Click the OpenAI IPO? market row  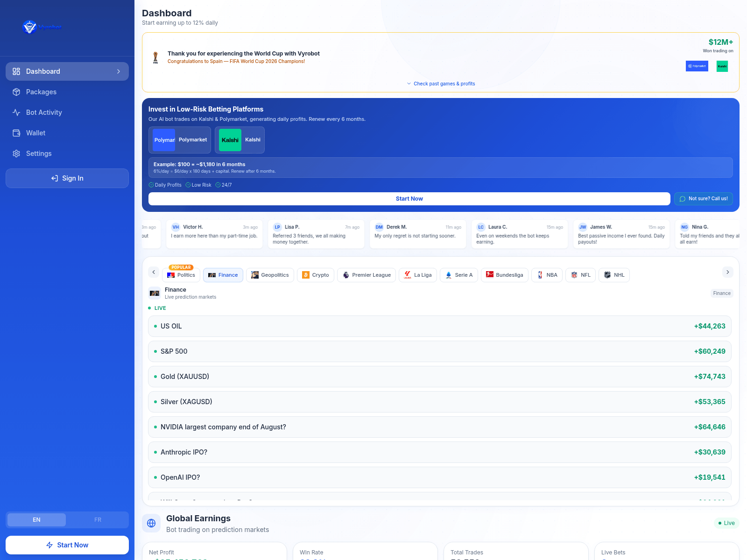tap(440, 477)
